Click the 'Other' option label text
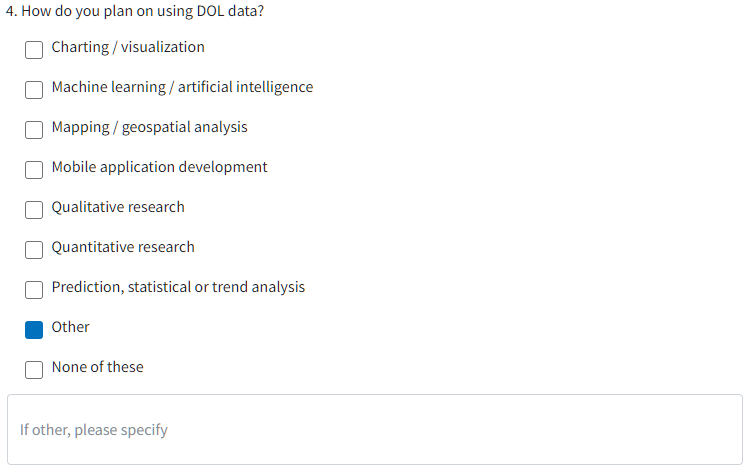Screen dimensions: 754x470 (70, 327)
